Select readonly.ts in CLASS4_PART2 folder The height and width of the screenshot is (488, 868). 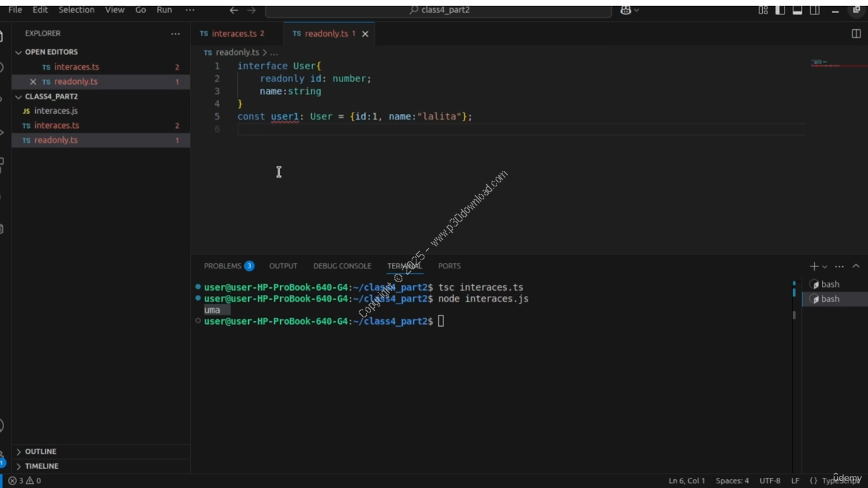[100, 140]
